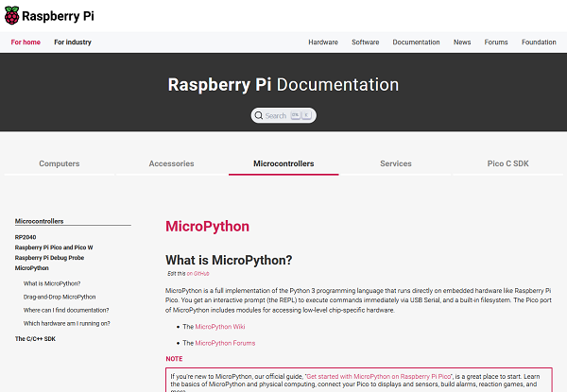Switch to the Accessories tab
The height and width of the screenshot is (392, 567).
(171, 163)
